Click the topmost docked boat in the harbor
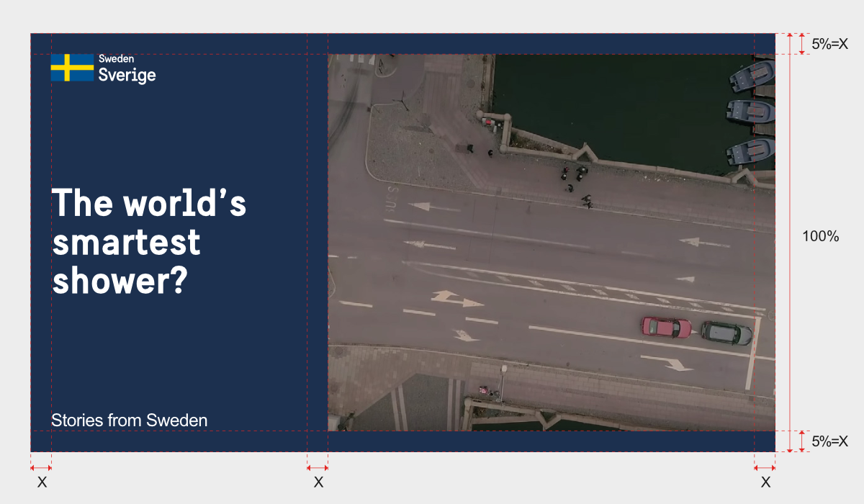 click(749, 76)
